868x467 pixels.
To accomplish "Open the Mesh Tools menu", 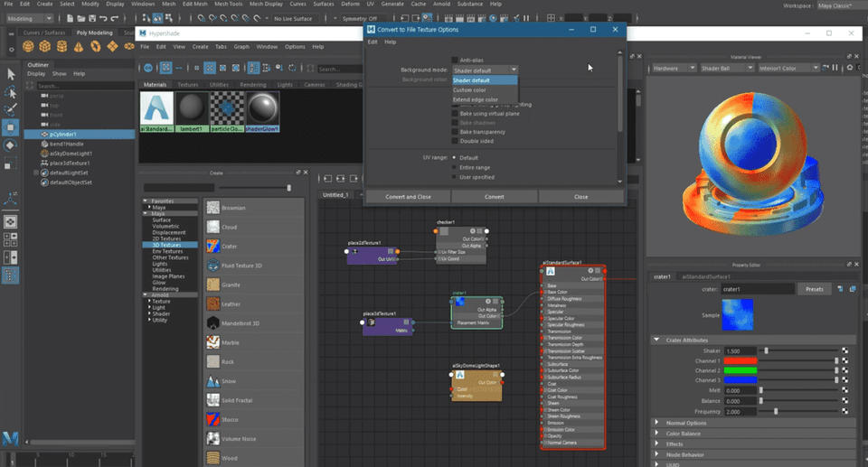I will (x=228, y=4).
